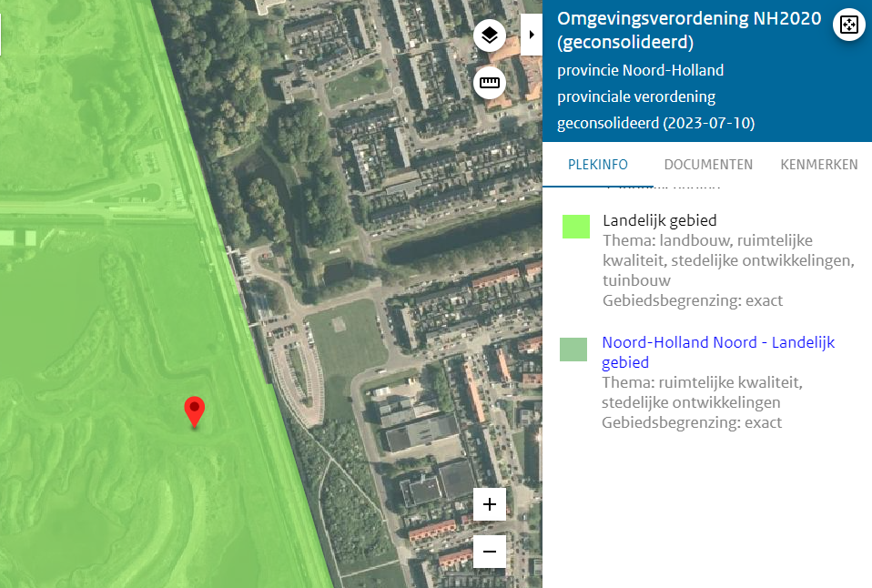Image resolution: width=872 pixels, height=588 pixels.
Task: Expand the side panel with the arrow
Action: coord(531,35)
